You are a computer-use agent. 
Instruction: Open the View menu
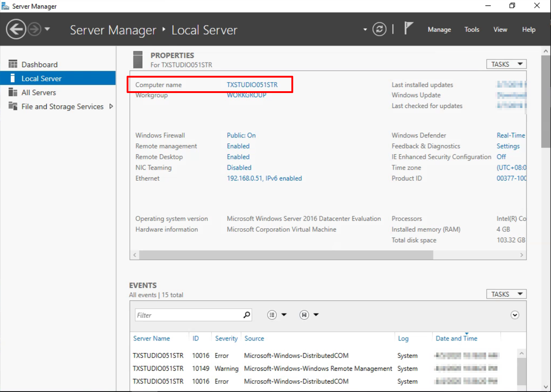click(x=500, y=29)
